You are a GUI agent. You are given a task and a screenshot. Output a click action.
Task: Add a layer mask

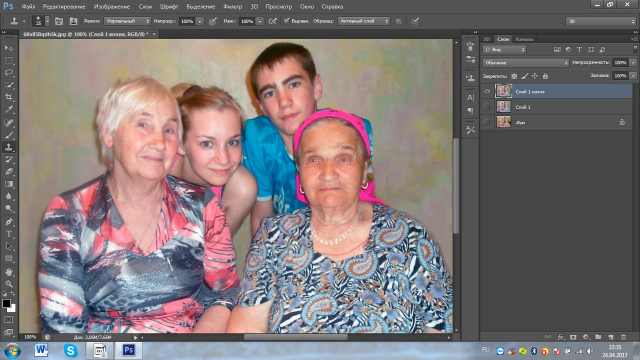click(573, 337)
